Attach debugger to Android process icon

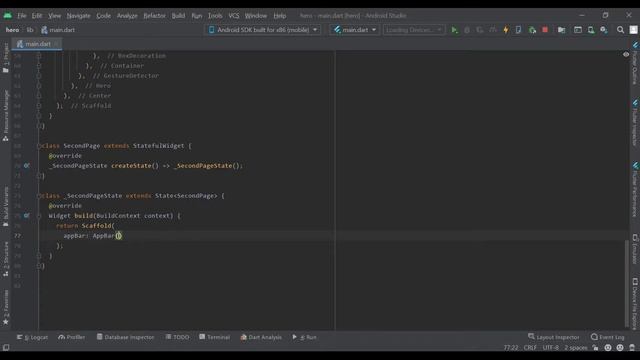point(532,30)
